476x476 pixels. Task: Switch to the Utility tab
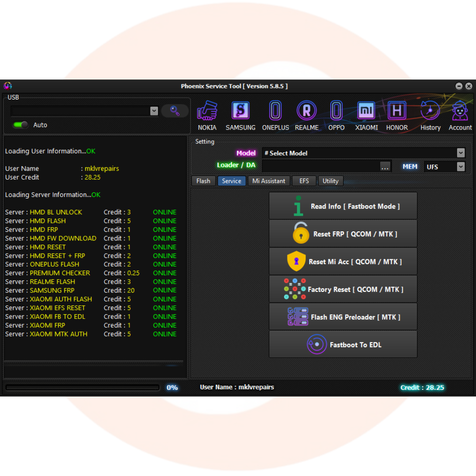[330, 181]
